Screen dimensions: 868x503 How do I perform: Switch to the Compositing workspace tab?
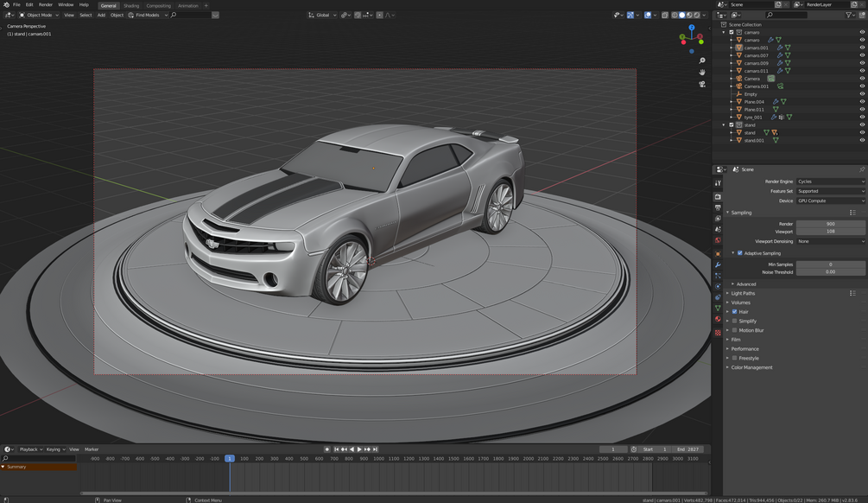158,5
